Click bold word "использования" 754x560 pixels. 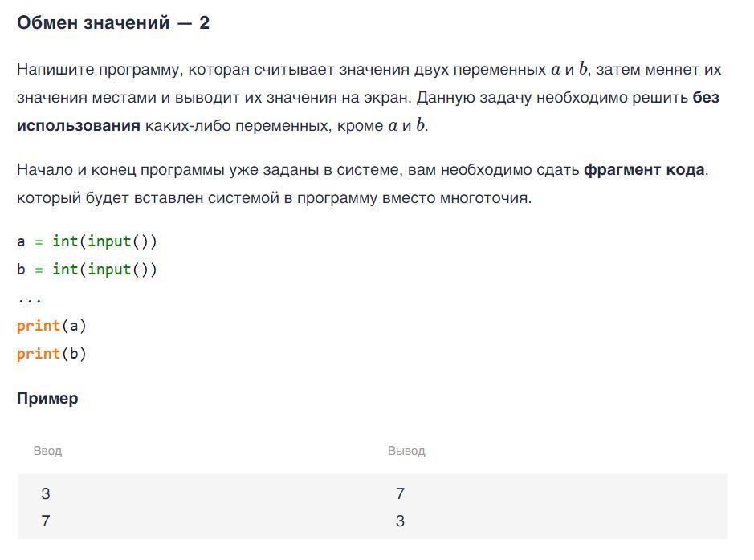(79, 126)
